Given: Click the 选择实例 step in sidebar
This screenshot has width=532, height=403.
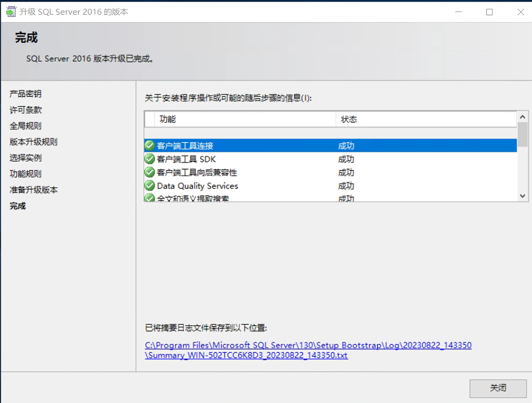Looking at the screenshot, I should 25,158.
